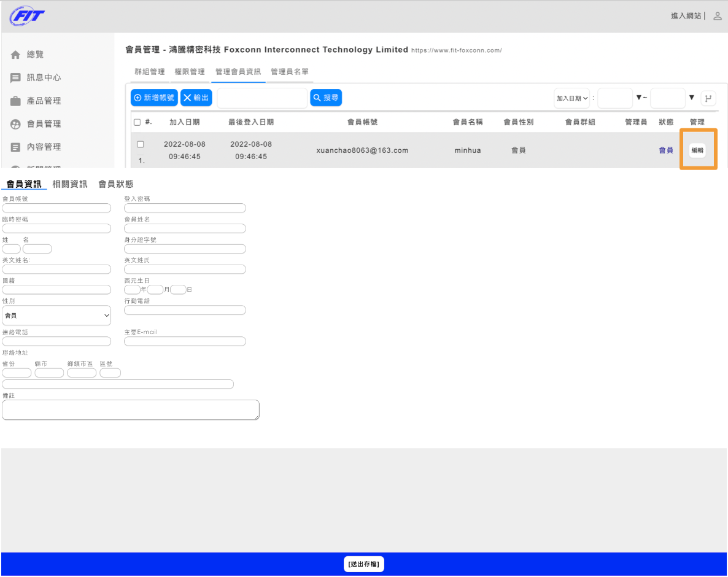
Task: Click the 產品管理 briefcase icon
Action: [15, 101]
